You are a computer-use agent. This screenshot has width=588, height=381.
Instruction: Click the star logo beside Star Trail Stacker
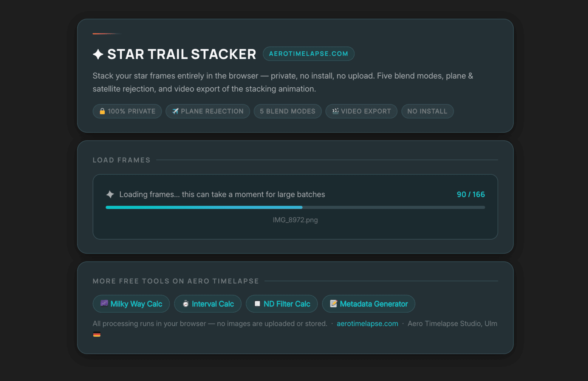coord(98,54)
